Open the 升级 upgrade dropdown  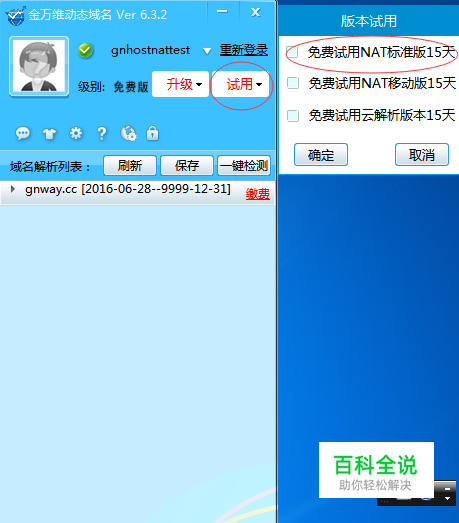tap(180, 84)
